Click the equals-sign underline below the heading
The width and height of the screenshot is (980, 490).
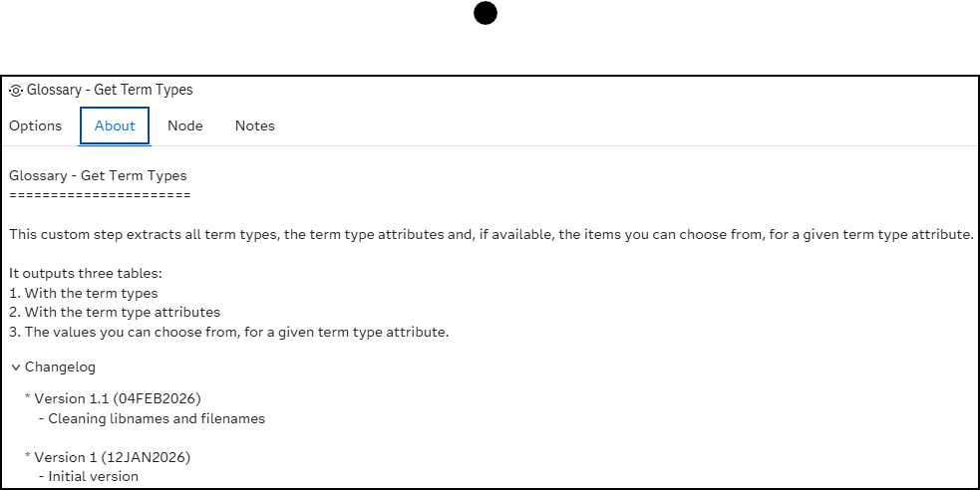coord(100,195)
